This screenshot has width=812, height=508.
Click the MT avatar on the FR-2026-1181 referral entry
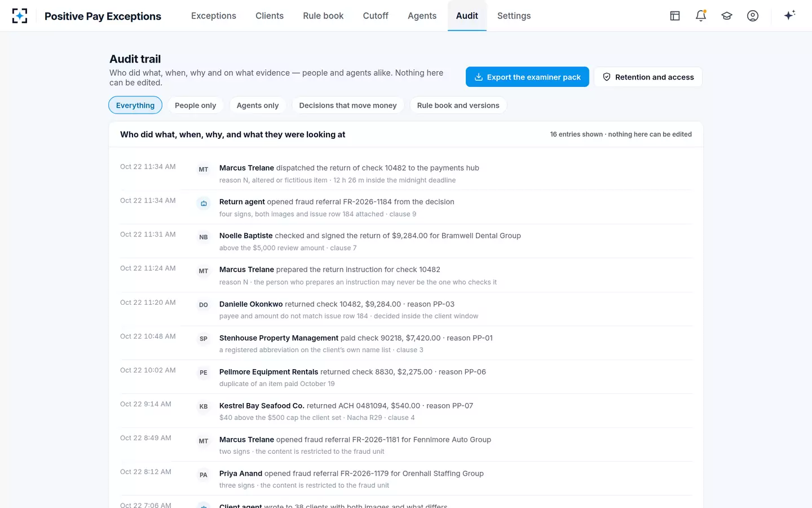[x=204, y=441]
